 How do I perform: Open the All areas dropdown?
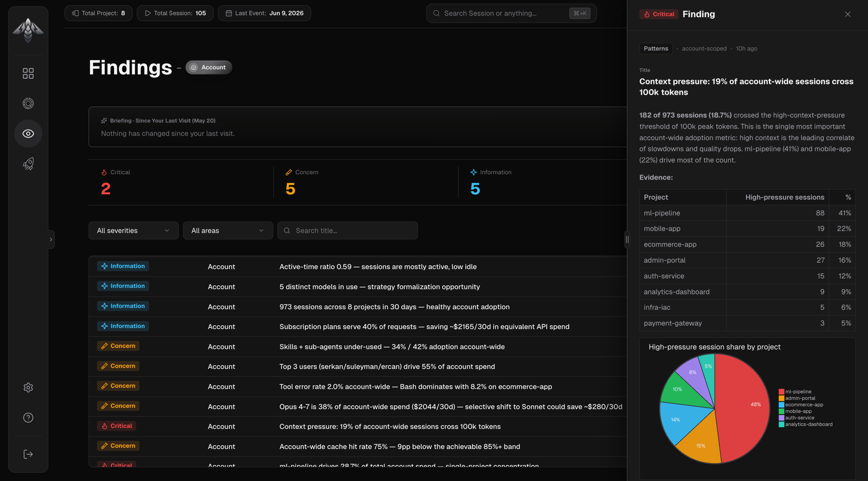coord(228,230)
